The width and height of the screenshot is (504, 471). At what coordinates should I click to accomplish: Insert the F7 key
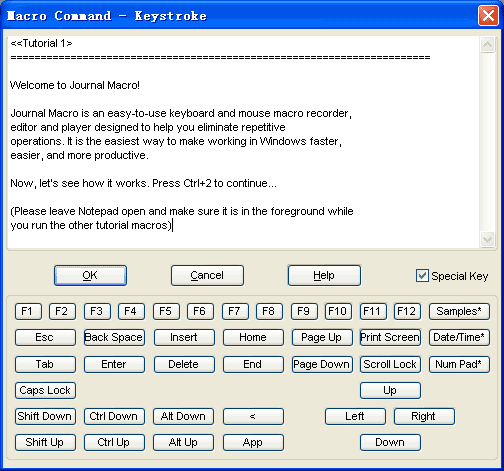tap(235, 311)
